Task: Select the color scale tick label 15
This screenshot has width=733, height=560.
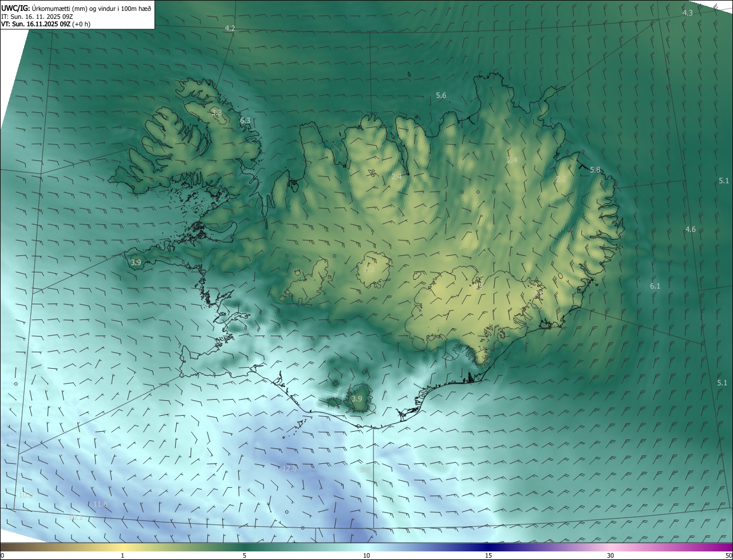Action: (488, 555)
